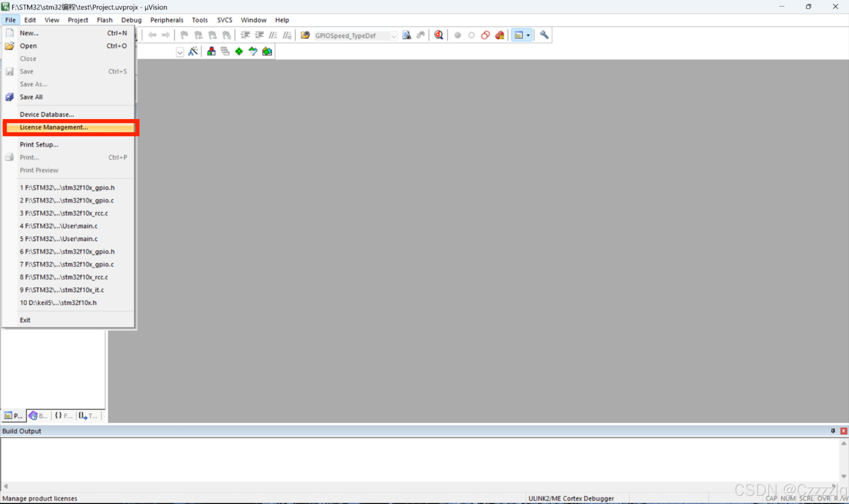This screenshot has width=849, height=504.
Task: Click Build Output vertical scrollbar down arrow
Action: click(x=844, y=476)
